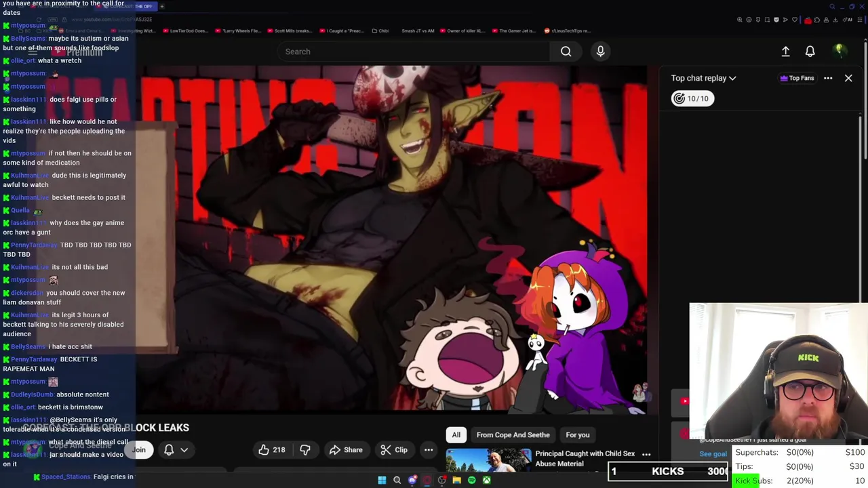Click the pin icon in browser toolbar
868x488 pixels.
point(758,20)
